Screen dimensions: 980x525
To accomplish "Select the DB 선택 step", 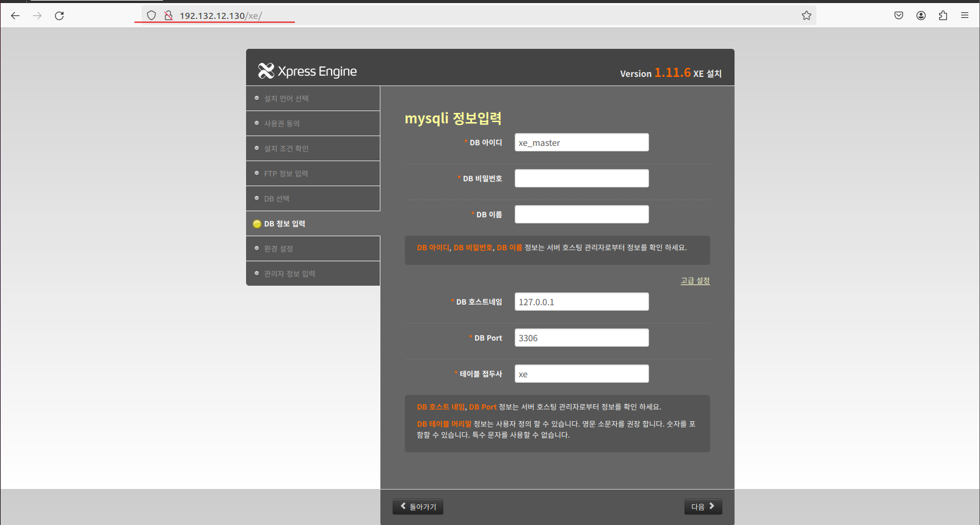I will point(313,198).
